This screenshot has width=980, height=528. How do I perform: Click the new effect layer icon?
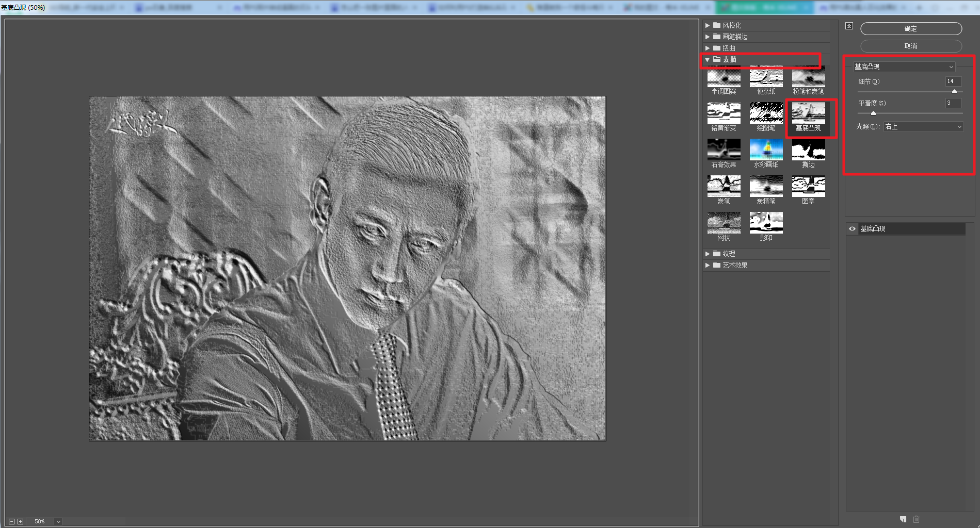pyautogui.click(x=903, y=519)
